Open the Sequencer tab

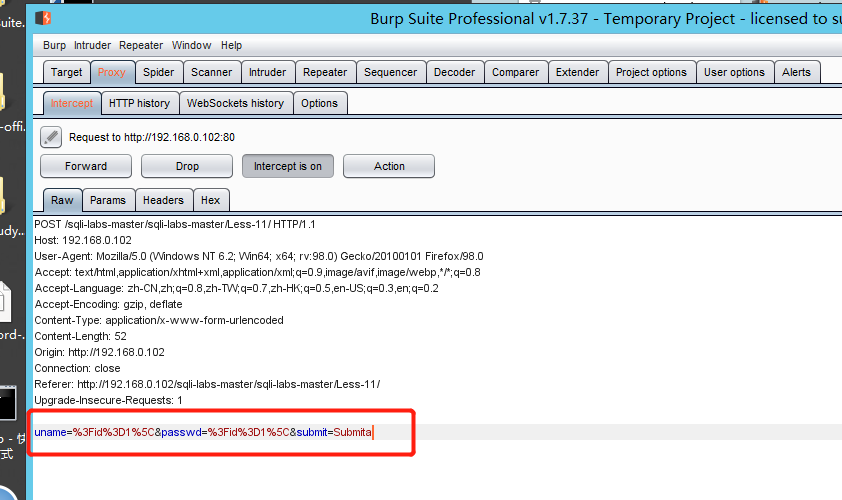pyautogui.click(x=390, y=72)
